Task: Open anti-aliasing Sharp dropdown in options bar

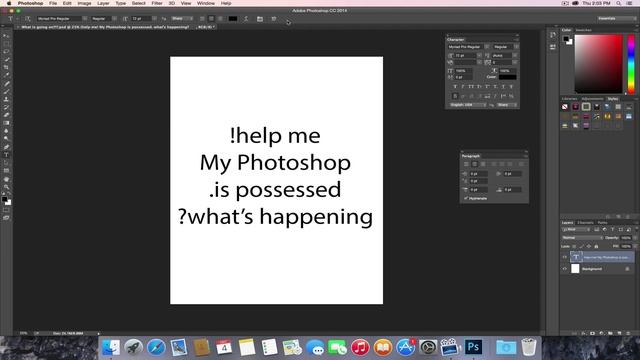Action: pos(182,19)
